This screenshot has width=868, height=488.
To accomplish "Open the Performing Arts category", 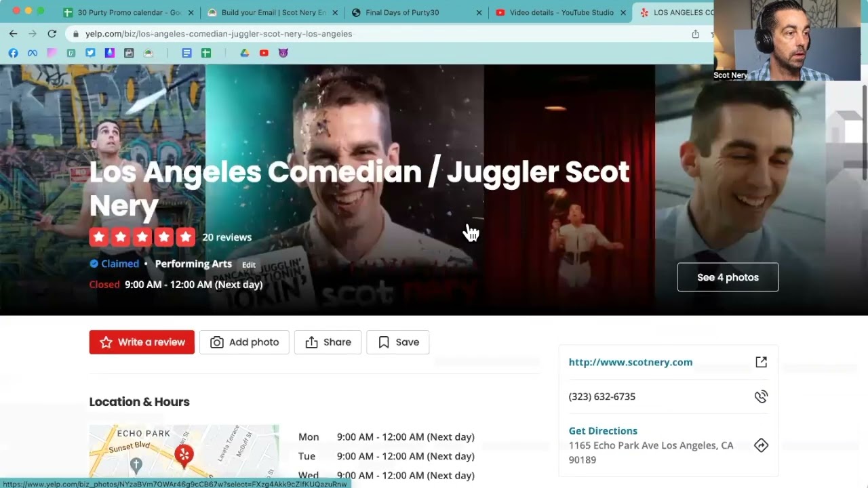I will click(x=193, y=264).
